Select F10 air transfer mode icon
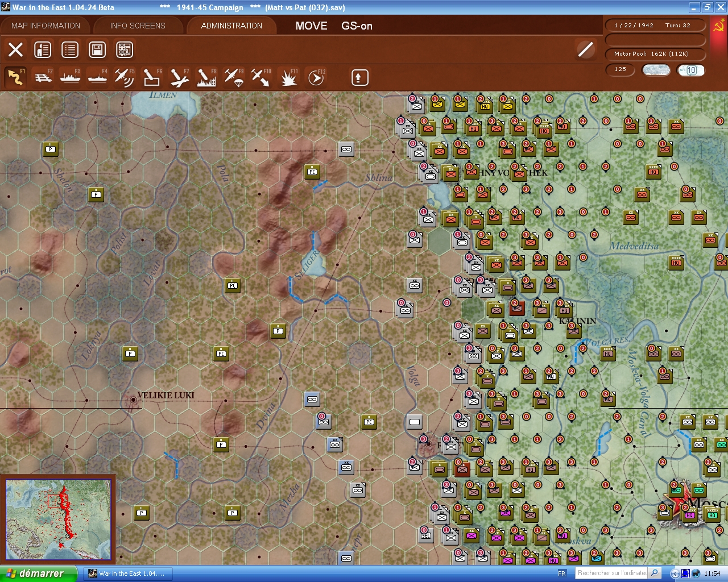This screenshot has height=582, width=728. 261,77
